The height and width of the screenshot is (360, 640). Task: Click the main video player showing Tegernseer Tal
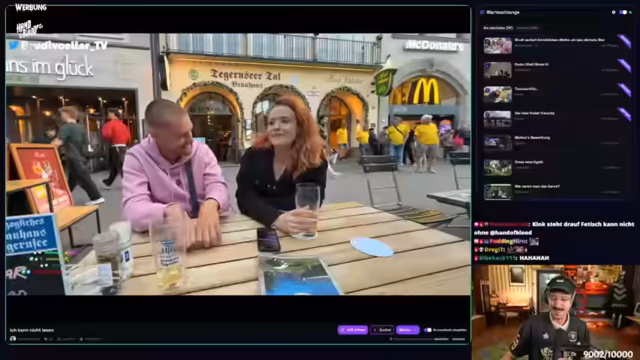pyautogui.click(x=238, y=164)
